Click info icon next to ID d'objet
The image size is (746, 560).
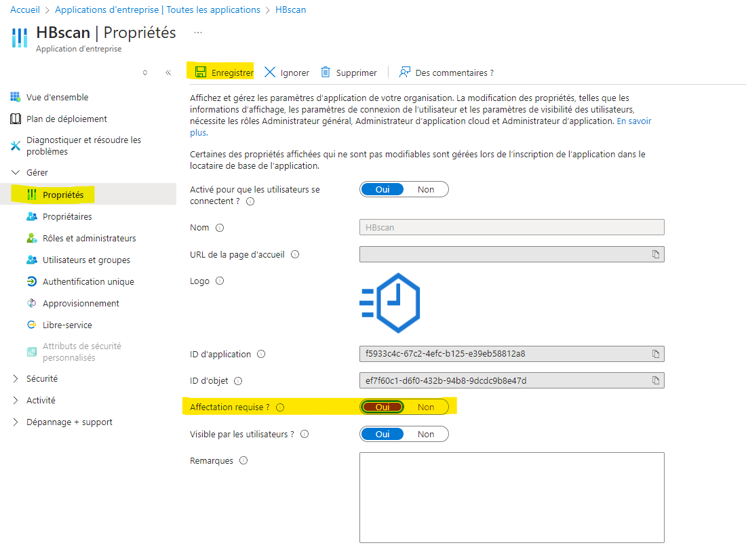pos(238,380)
